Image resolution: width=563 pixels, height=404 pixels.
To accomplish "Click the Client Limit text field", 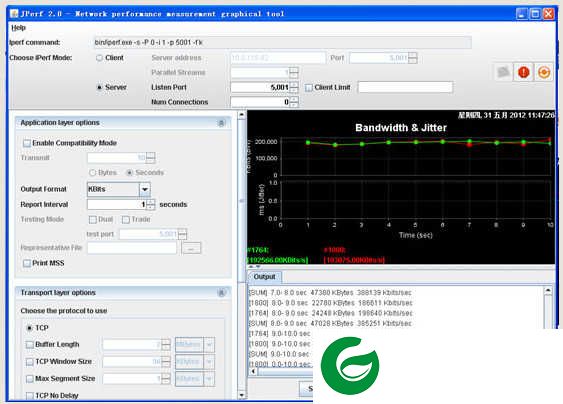I will [405, 87].
